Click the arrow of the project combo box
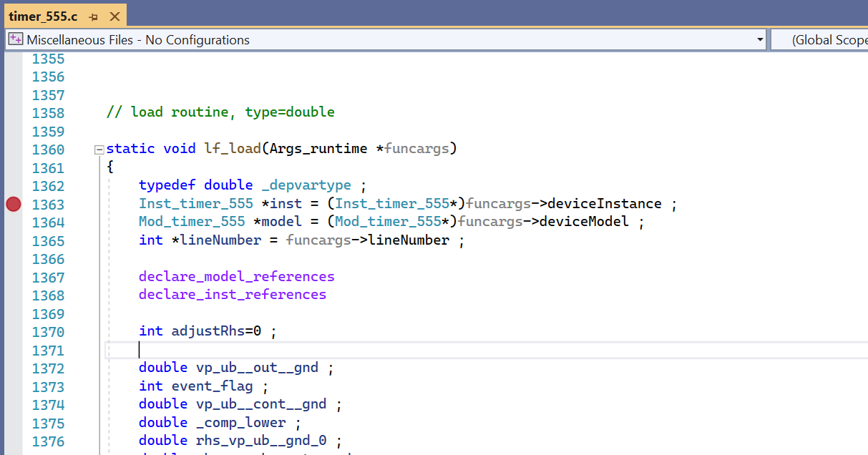 [x=760, y=40]
